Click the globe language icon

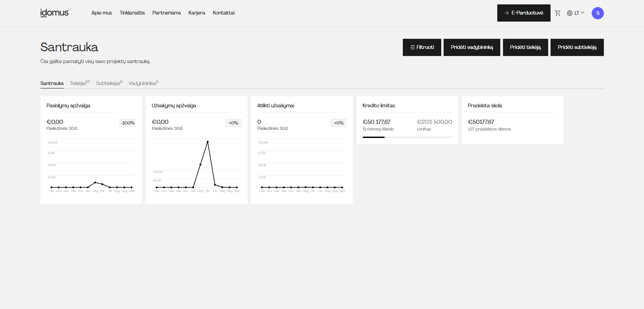[570, 13]
